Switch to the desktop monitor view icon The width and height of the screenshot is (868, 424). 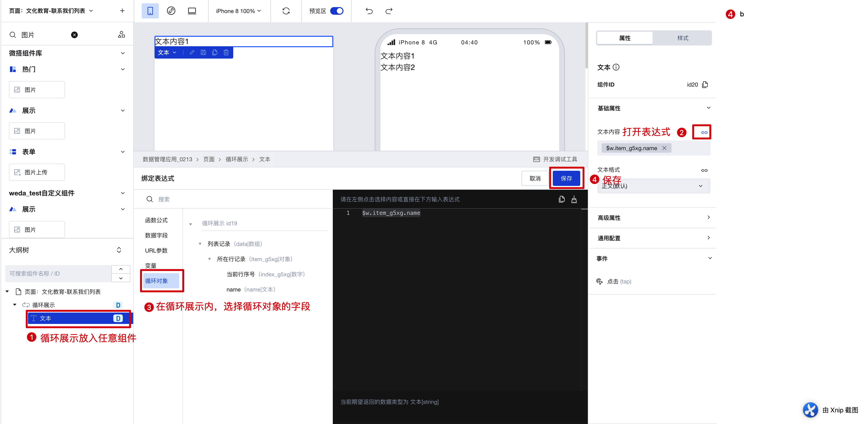click(x=192, y=11)
